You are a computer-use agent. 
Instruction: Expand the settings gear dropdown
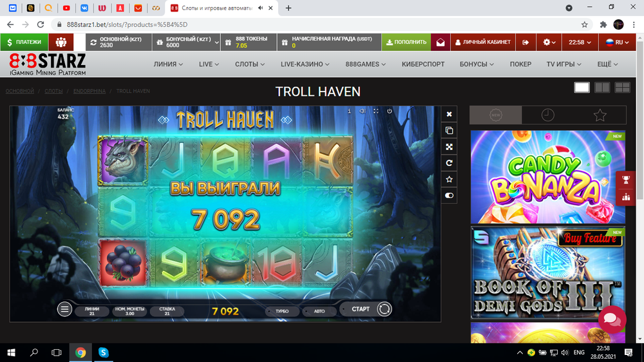[549, 42]
